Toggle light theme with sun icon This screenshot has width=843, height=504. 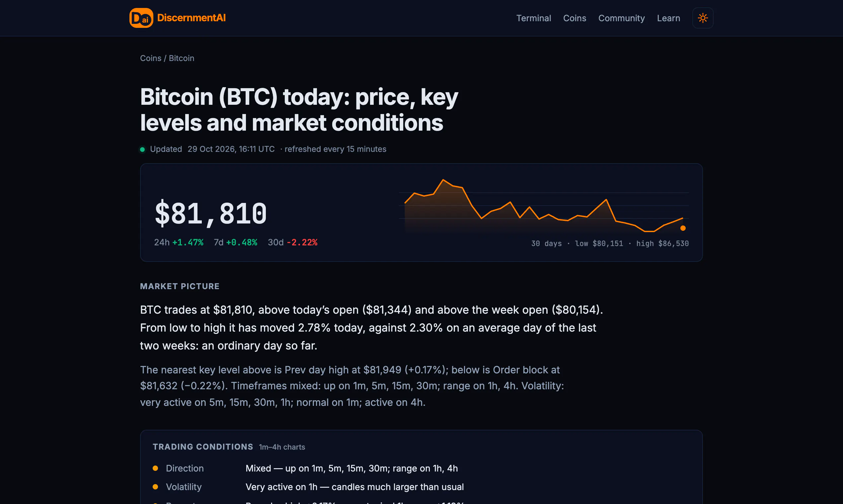[x=703, y=18]
